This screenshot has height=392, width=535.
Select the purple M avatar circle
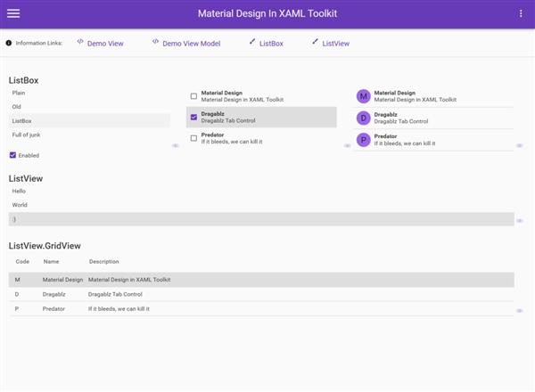[364, 96]
